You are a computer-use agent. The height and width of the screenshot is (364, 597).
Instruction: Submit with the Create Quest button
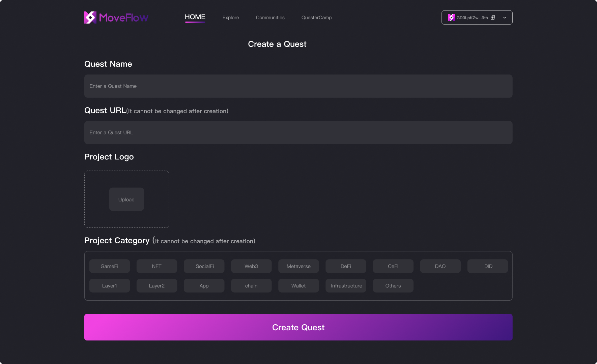click(298, 327)
